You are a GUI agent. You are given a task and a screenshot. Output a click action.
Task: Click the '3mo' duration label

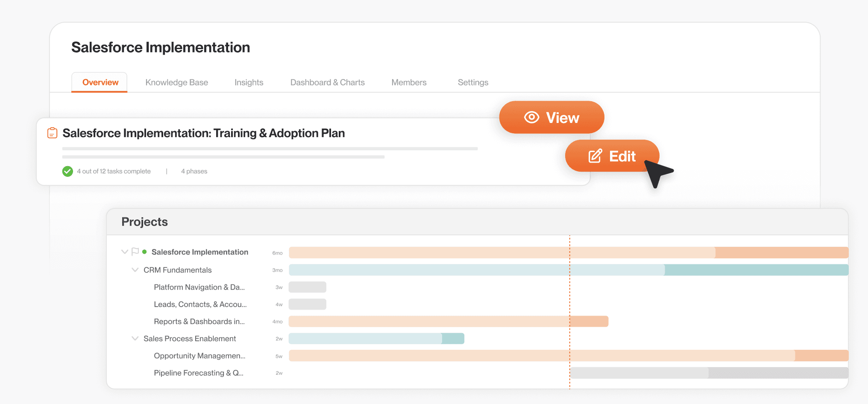point(278,270)
